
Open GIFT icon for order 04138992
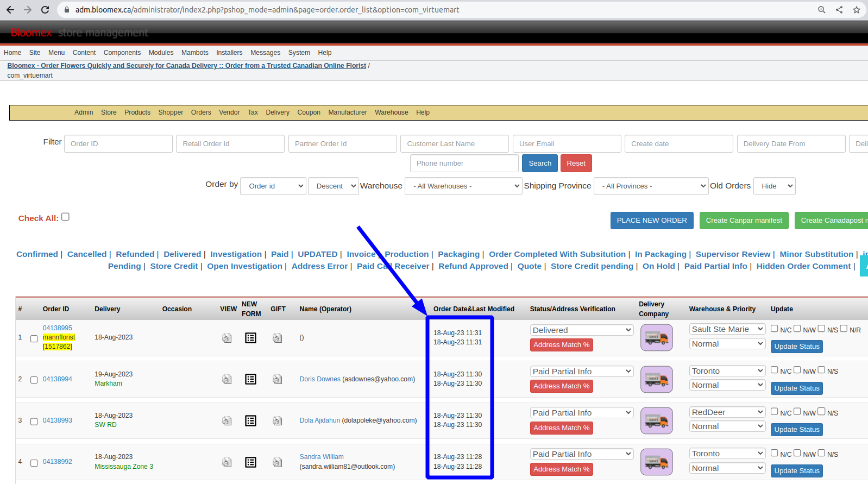pyautogui.click(x=278, y=462)
